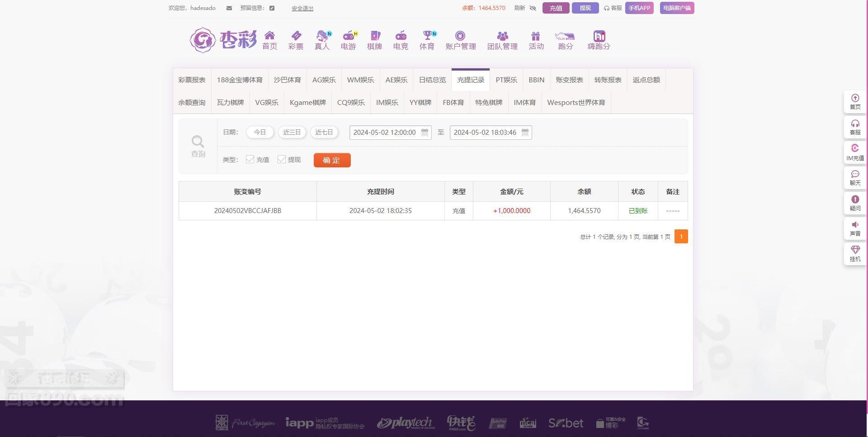
Task: Click the 客服 headset icon in right sidebar
Action: point(855,124)
